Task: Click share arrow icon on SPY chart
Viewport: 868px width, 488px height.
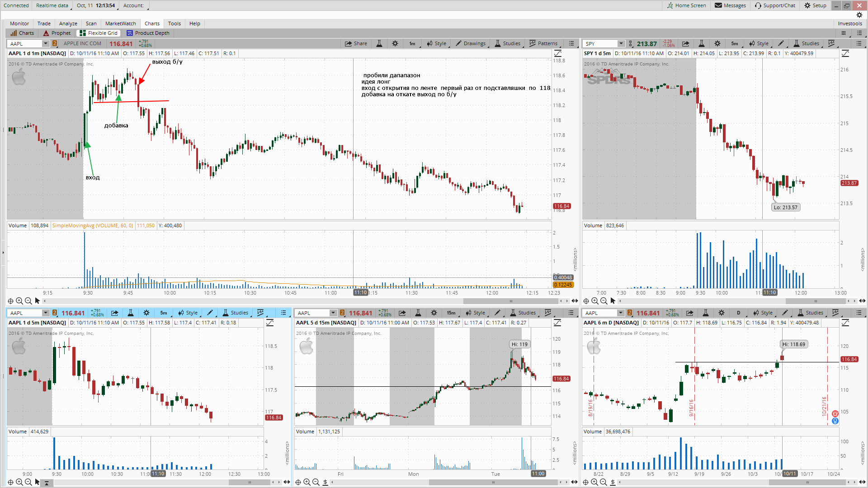Action: (685, 43)
